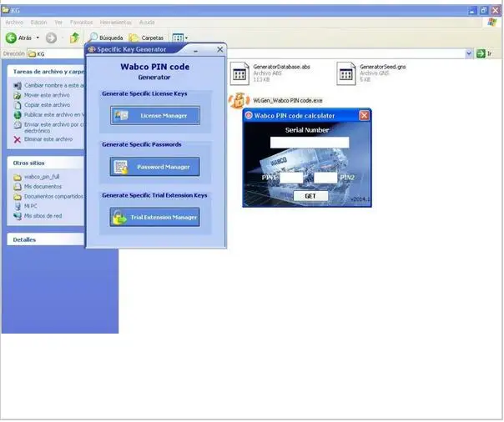Image resolution: width=504 pixels, height=422 pixels.
Task: Focus the Serial Number field
Action: 310,143
